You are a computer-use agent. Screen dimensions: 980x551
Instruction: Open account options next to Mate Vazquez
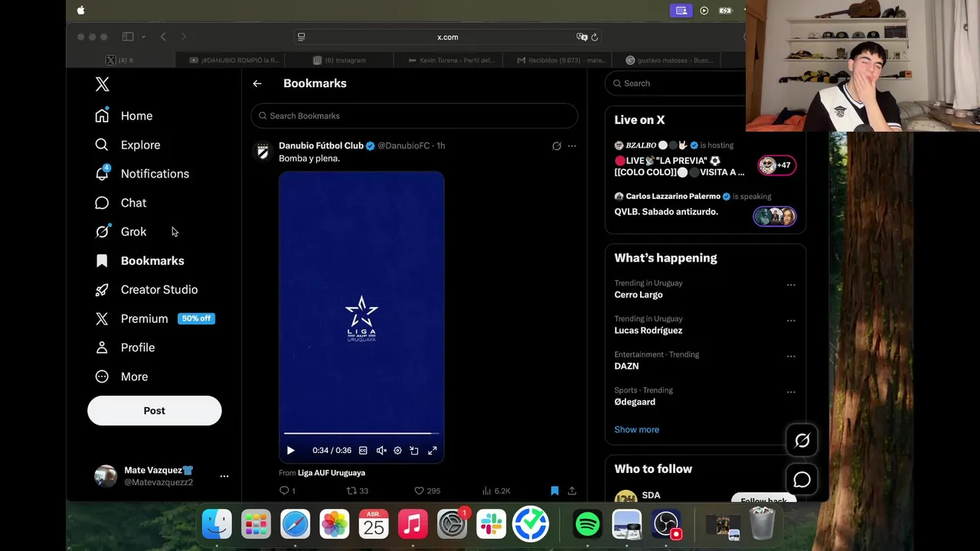tap(224, 476)
